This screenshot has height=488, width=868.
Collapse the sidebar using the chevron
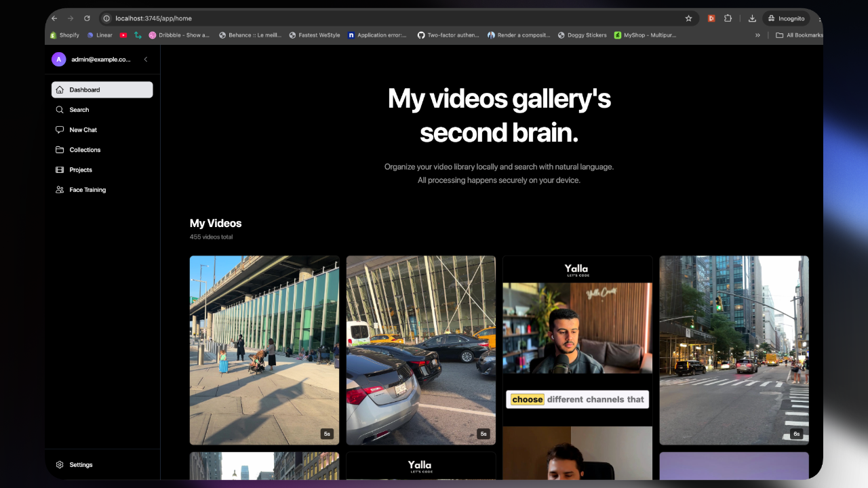pyautogui.click(x=145, y=59)
